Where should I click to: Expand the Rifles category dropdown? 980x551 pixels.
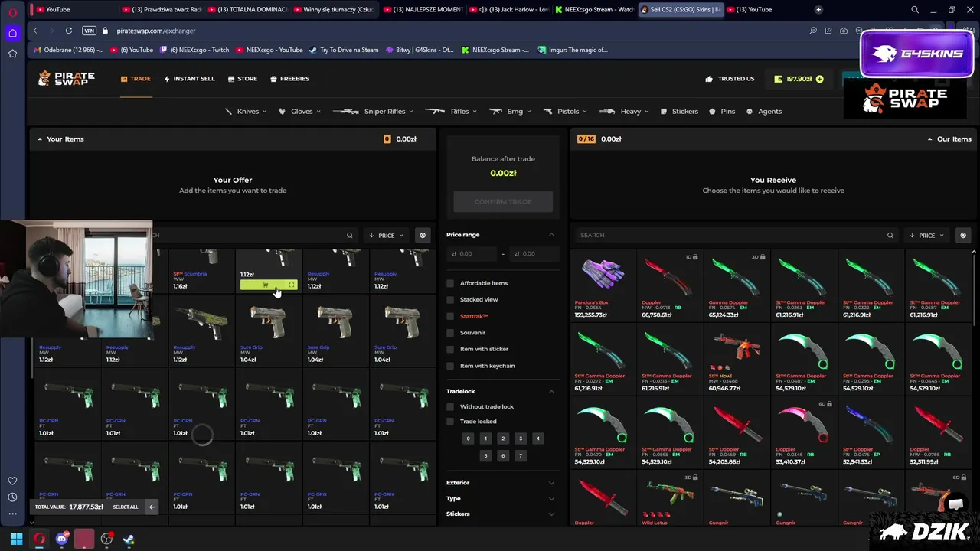[452, 112]
